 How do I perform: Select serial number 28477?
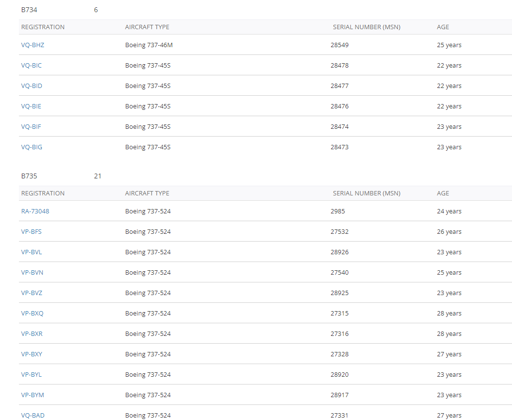point(340,86)
